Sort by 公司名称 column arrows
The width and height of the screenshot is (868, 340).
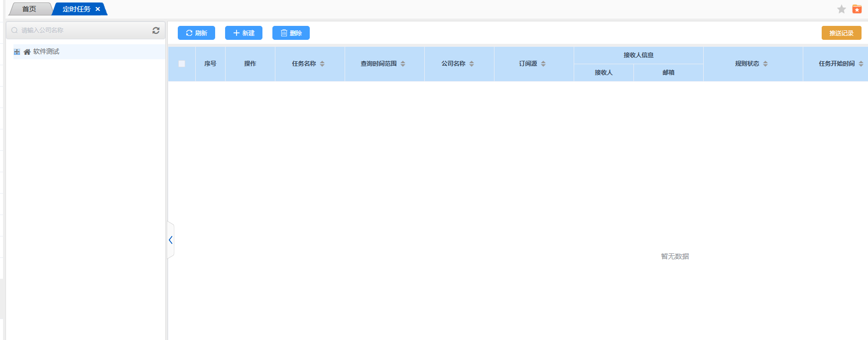[472, 64]
